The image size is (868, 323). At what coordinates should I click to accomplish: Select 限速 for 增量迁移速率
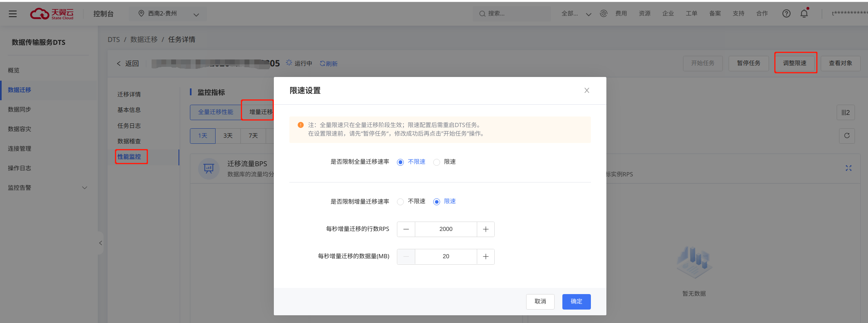pos(445,202)
